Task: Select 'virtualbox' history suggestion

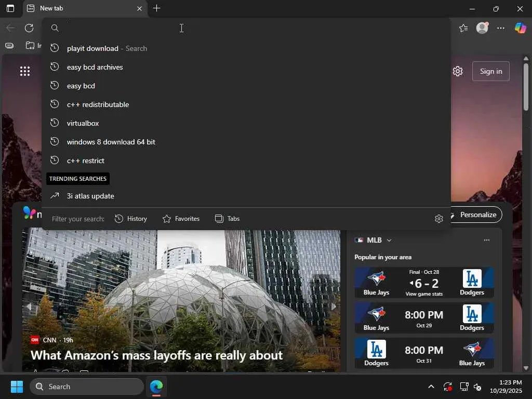Action: click(x=246, y=123)
